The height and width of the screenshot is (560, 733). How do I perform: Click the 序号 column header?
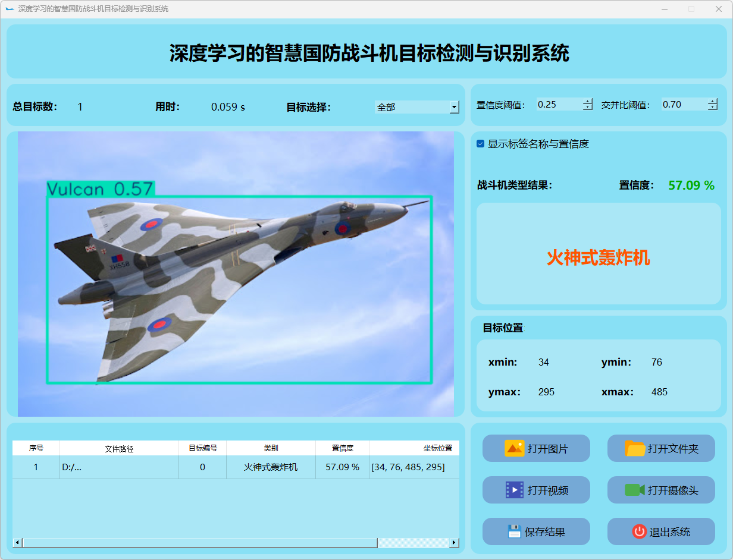(x=36, y=448)
